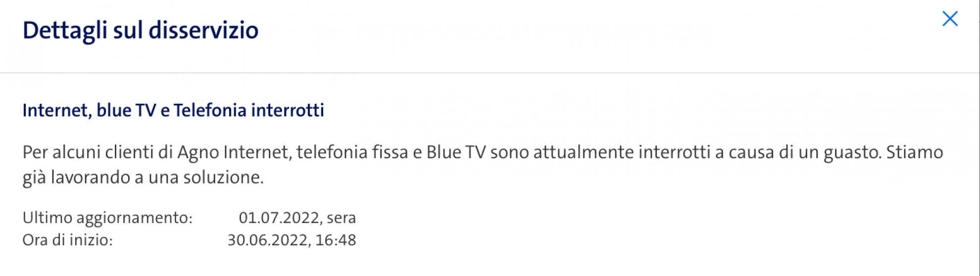Click the "Ora di inizio:" label
The image size is (980, 276).
[x=68, y=240]
